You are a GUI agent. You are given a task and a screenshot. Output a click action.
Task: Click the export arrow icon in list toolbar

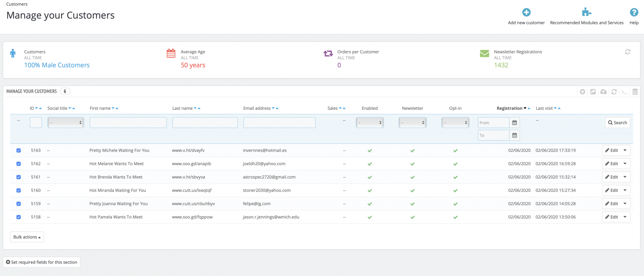pyautogui.click(x=593, y=92)
